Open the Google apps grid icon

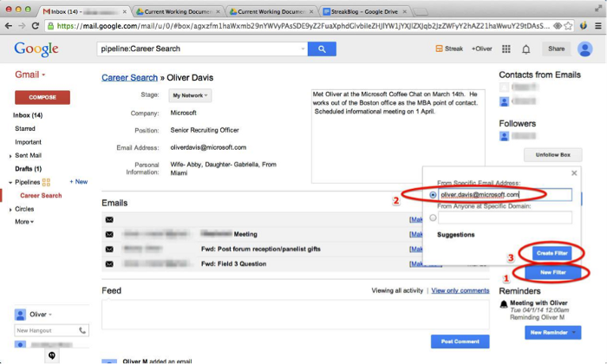pyautogui.click(x=506, y=49)
